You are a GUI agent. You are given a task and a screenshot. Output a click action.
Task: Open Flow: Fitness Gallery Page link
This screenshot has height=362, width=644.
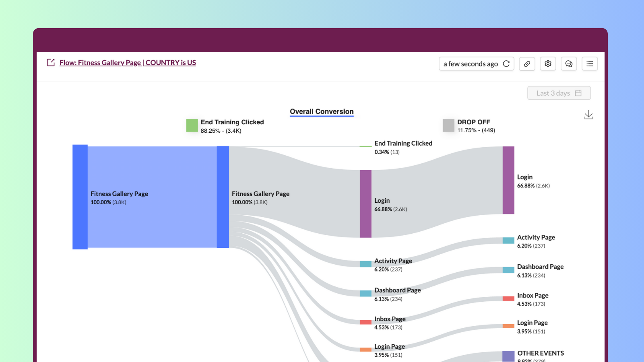pos(127,62)
